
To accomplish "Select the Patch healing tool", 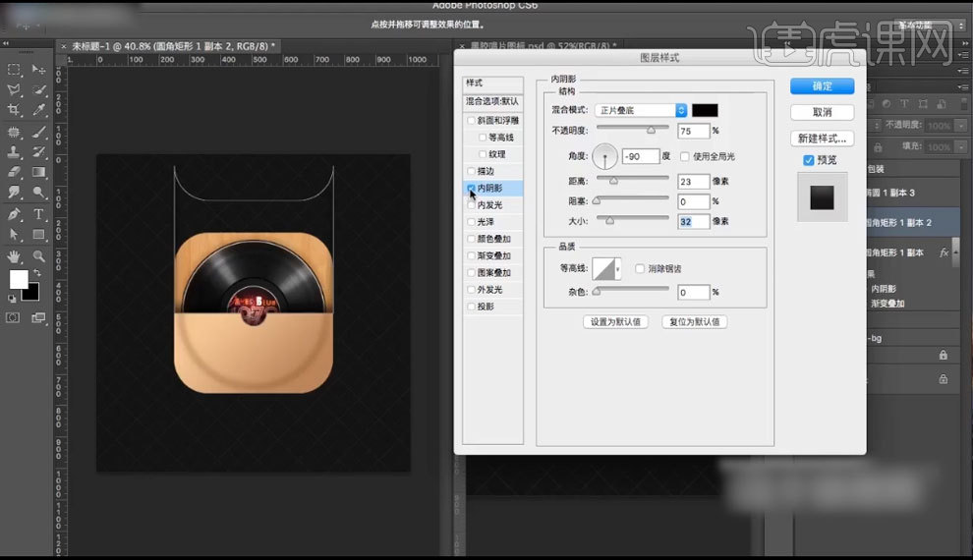I will coord(14,132).
